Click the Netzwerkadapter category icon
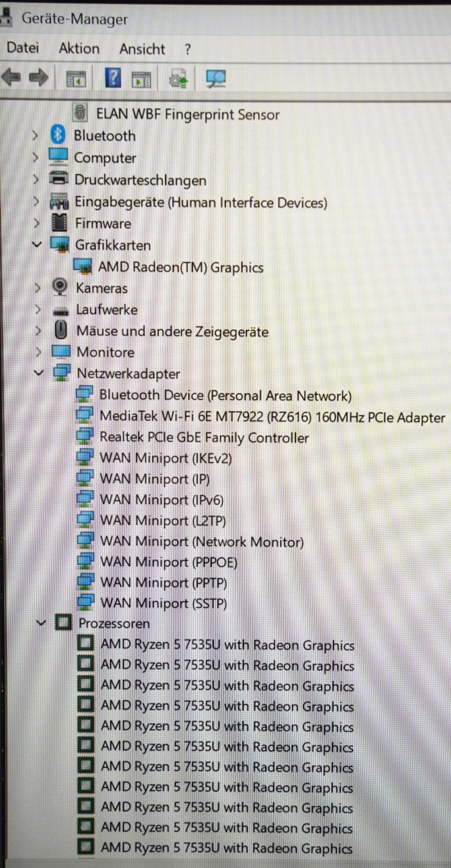The width and height of the screenshot is (451, 868). tap(61, 372)
